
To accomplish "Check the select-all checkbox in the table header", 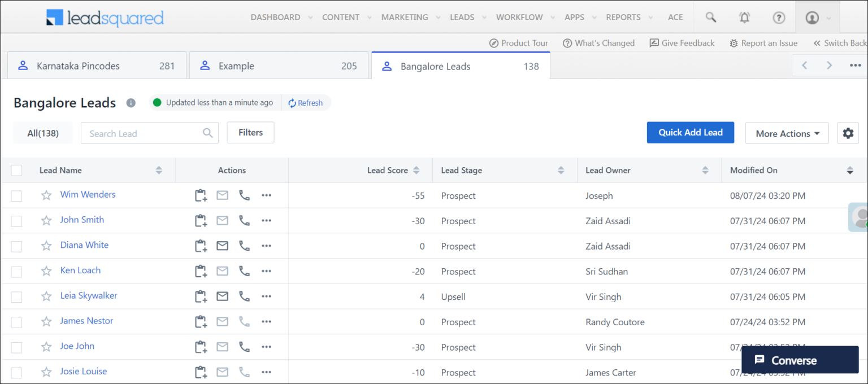I will (x=16, y=170).
